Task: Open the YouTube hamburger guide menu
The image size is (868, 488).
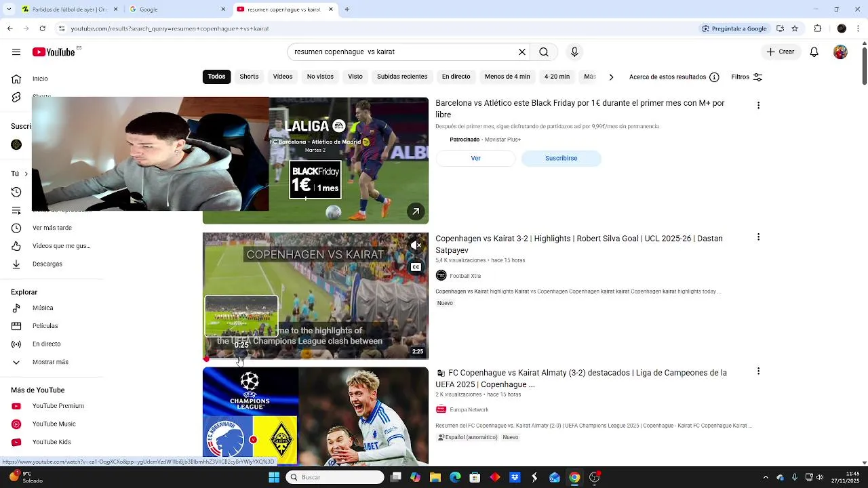Action: (16, 52)
